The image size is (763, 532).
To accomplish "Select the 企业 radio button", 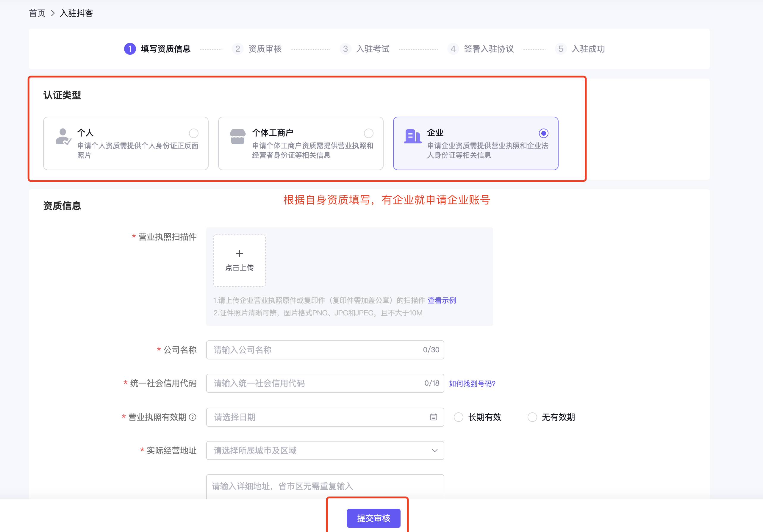I will pyautogui.click(x=543, y=133).
